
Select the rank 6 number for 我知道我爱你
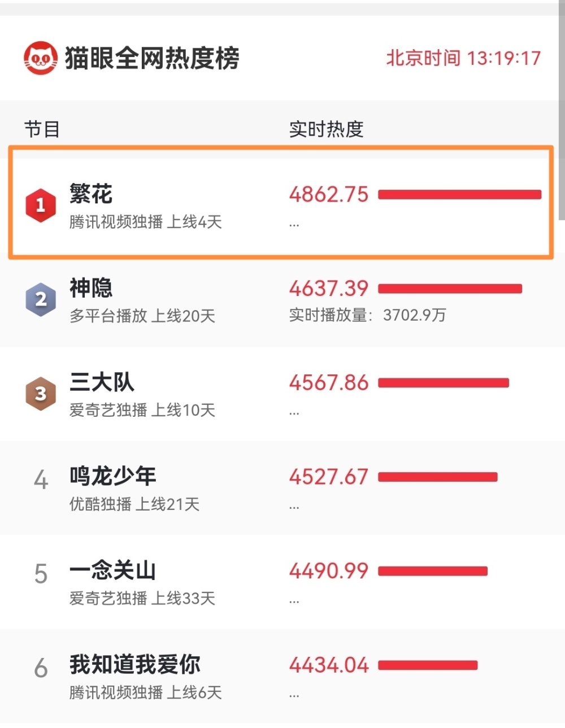click(41, 669)
